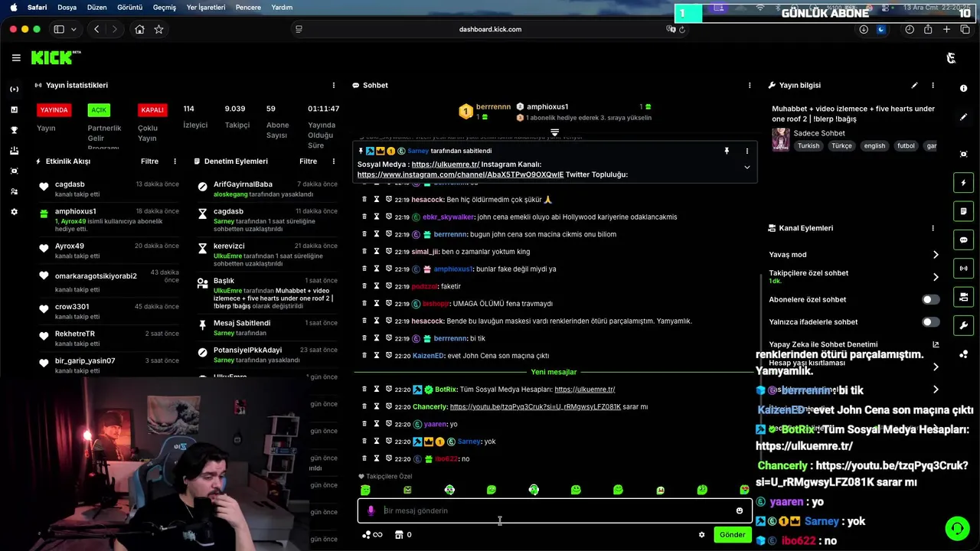Click the AÇIK partnership status badge
Viewport: 980px width, 551px height.
click(99, 110)
